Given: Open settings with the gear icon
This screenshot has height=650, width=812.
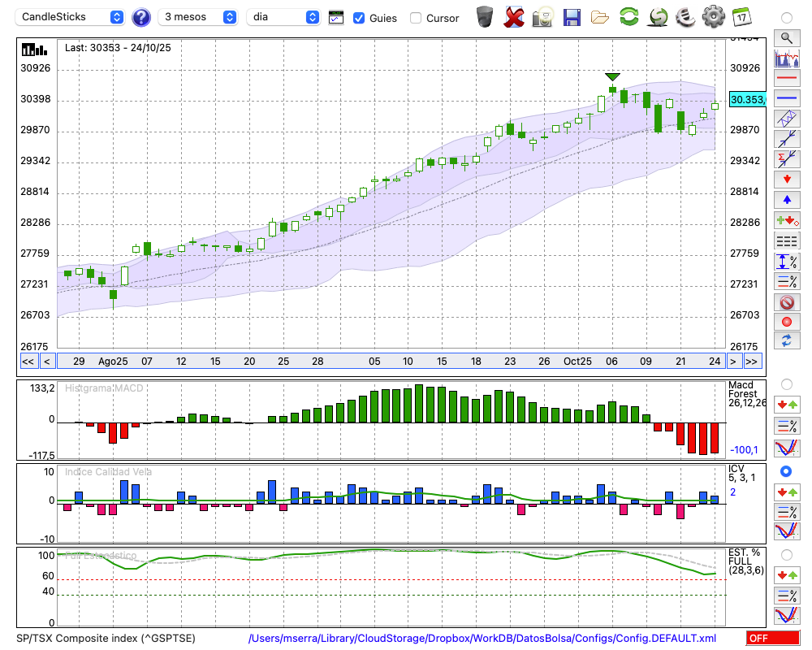Looking at the screenshot, I should 714,16.
